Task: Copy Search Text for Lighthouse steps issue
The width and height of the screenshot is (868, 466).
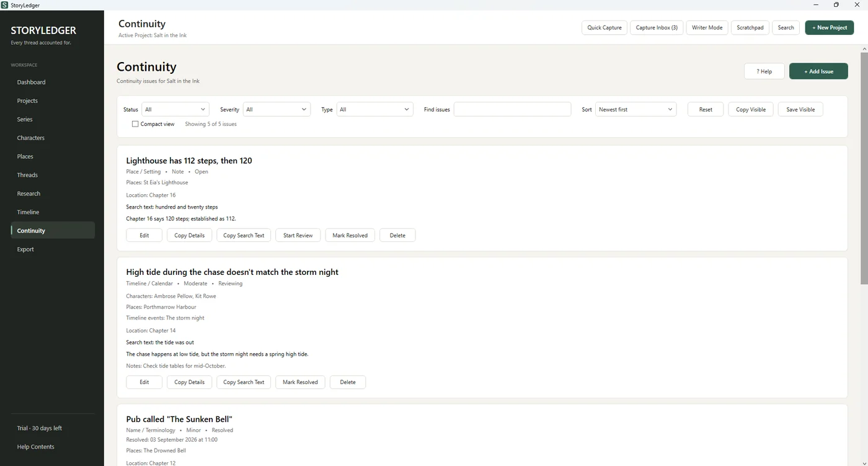Action: [x=244, y=235]
